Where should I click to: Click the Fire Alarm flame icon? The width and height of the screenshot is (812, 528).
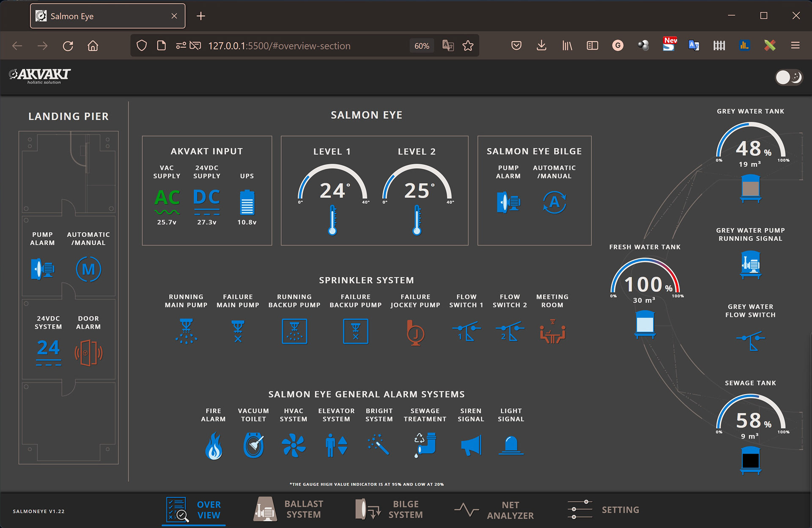pyautogui.click(x=214, y=446)
